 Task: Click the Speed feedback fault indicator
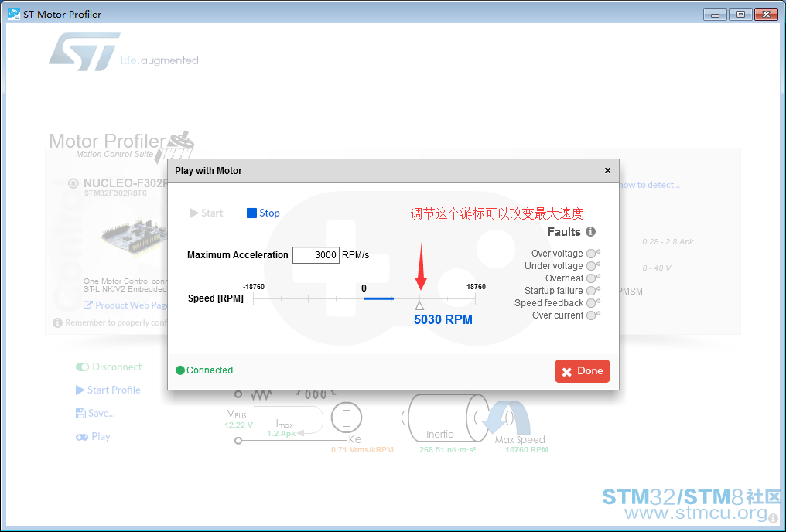coord(591,303)
